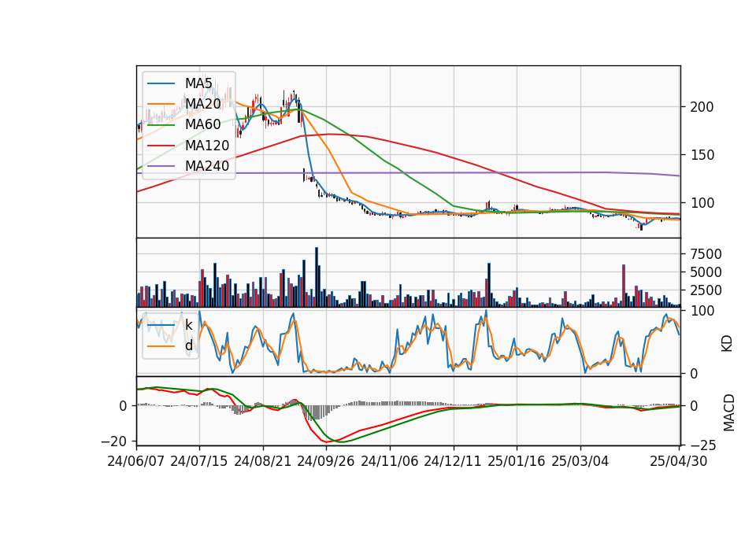The image size is (756, 543).
Task: Click the MA5 legend label
Action: (x=198, y=83)
